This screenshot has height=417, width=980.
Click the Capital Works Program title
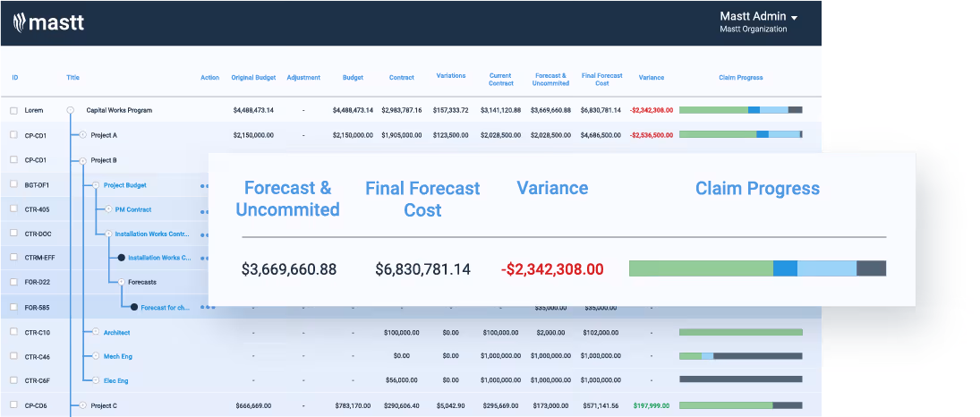pyautogui.click(x=119, y=110)
